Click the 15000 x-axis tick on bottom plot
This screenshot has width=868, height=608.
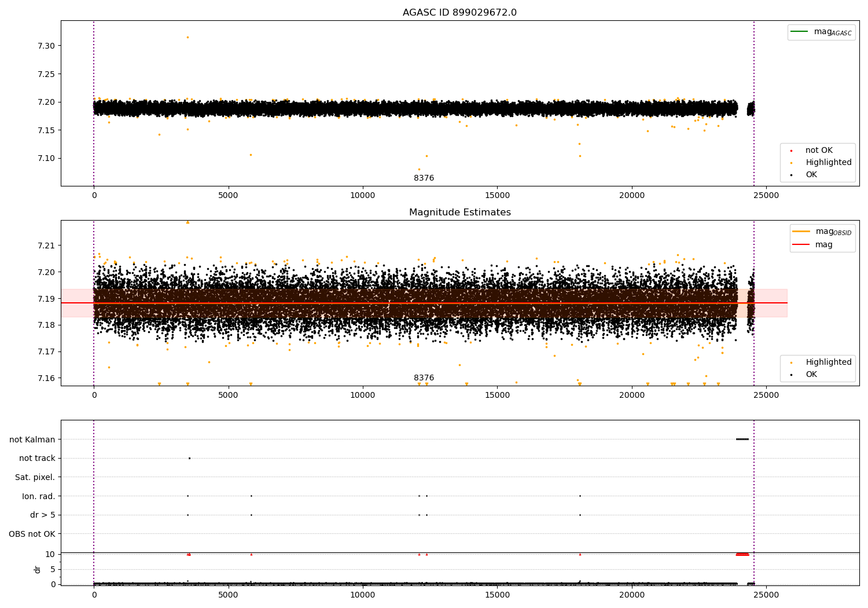pyautogui.click(x=497, y=594)
